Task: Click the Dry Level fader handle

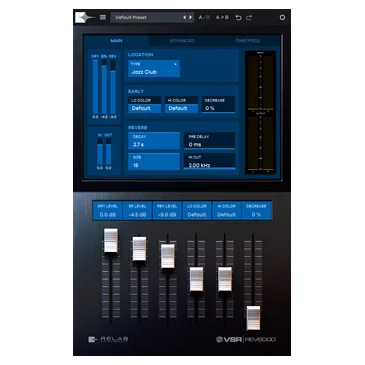Action: [x=111, y=241]
